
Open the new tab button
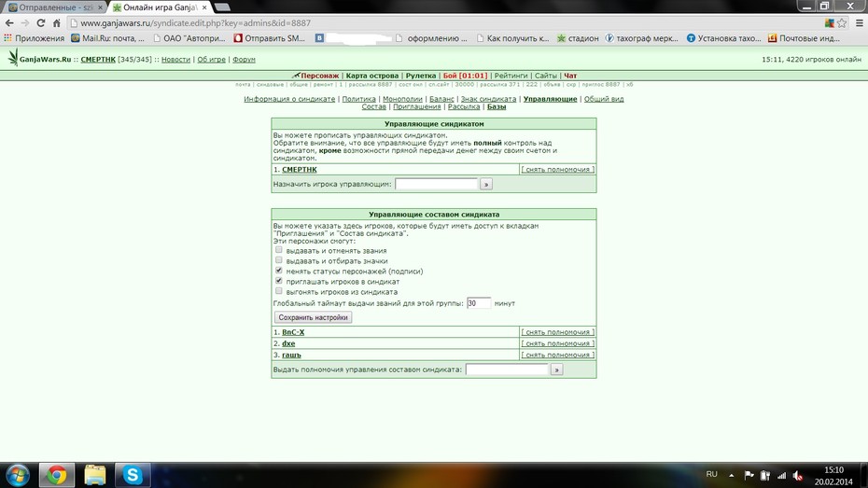click(222, 7)
